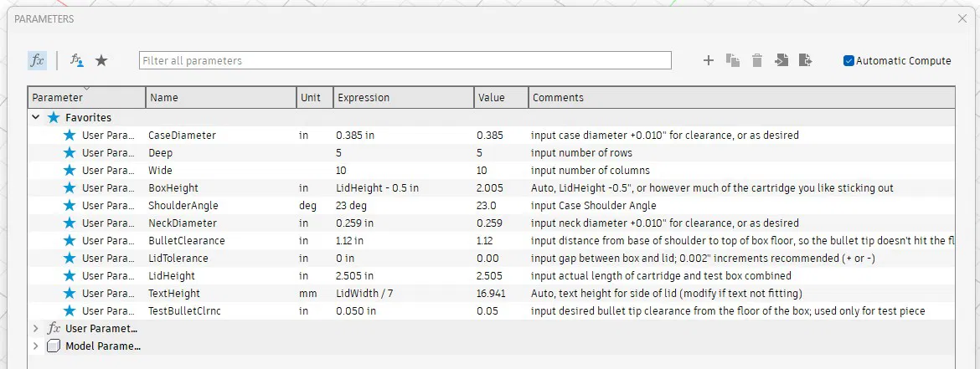Unfavorite the NeckDiameter star
Viewport: 980px width, 369px height.
click(70, 223)
